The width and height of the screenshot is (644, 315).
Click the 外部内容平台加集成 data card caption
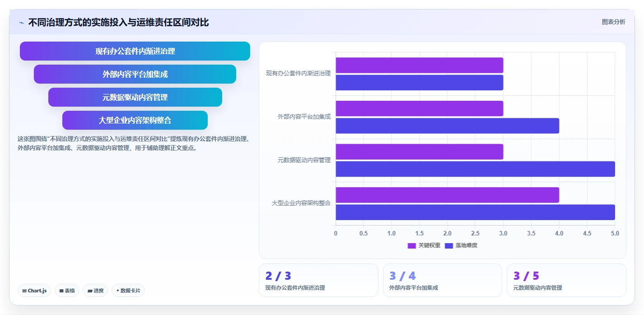[x=414, y=287]
